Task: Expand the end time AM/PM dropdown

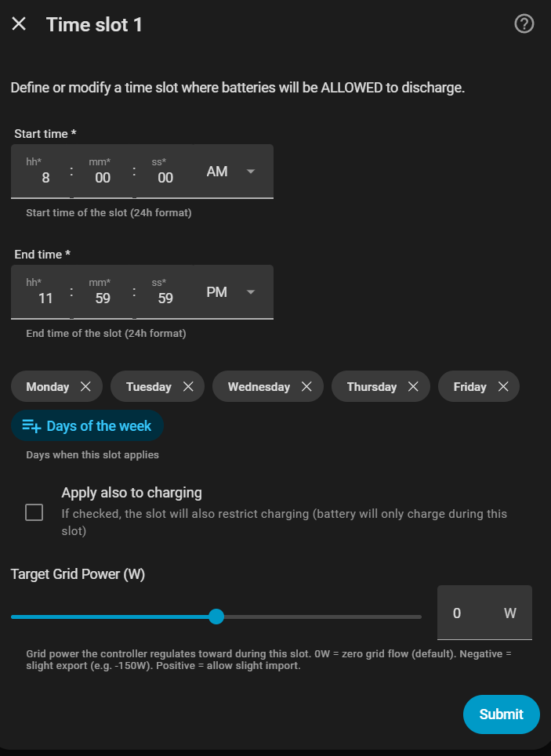Action: coord(231,292)
